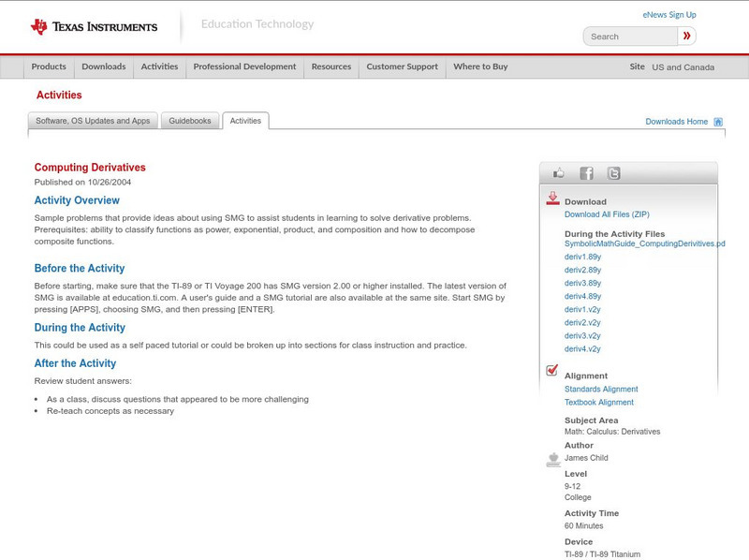Download file deriv1.89y
The image size is (749, 560).
click(x=582, y=258)
